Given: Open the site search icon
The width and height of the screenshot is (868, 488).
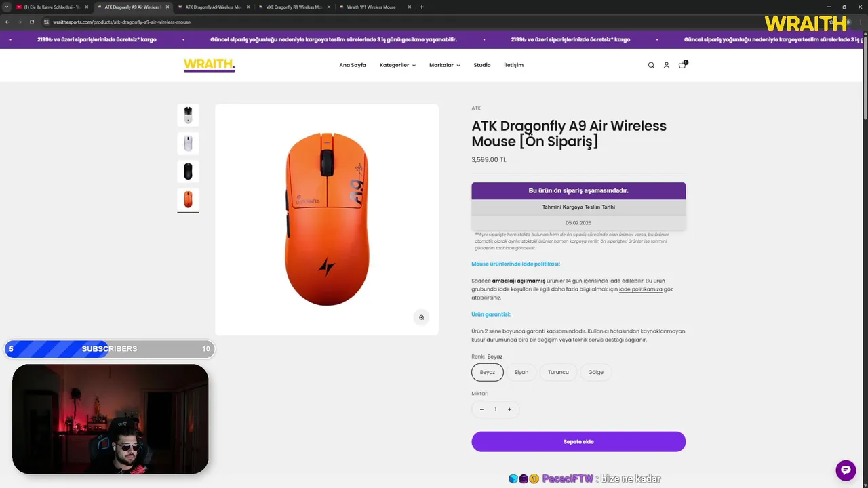Looking at the screenshot, I should [651, 65].
